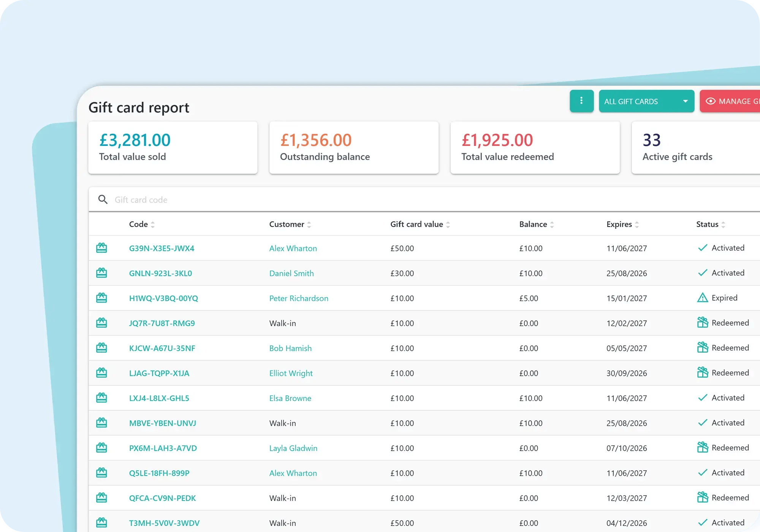Click gift card icon for G39N-X3E5-JWX4 row
The height and width of the screenshot is (532, 760).
101,248
